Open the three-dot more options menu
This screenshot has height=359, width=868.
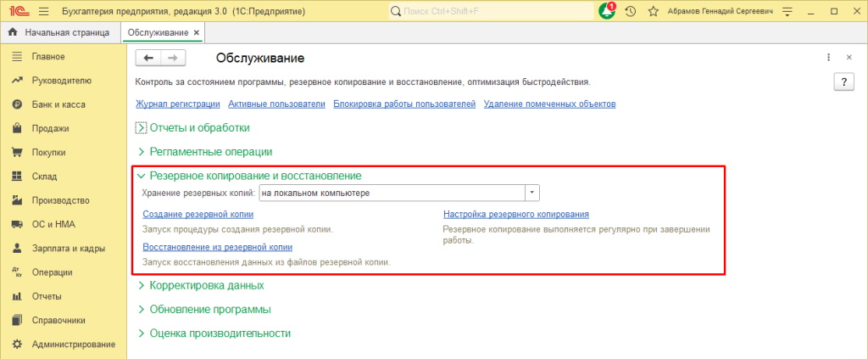(828, 58)
